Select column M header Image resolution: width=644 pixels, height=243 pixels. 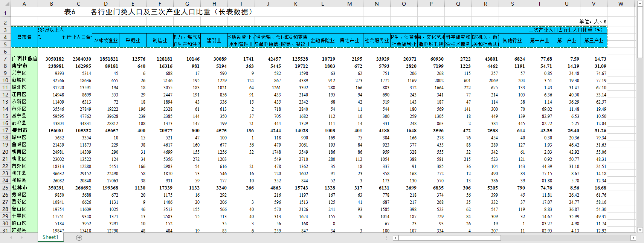pyautogui.click(x=350, y=4)
